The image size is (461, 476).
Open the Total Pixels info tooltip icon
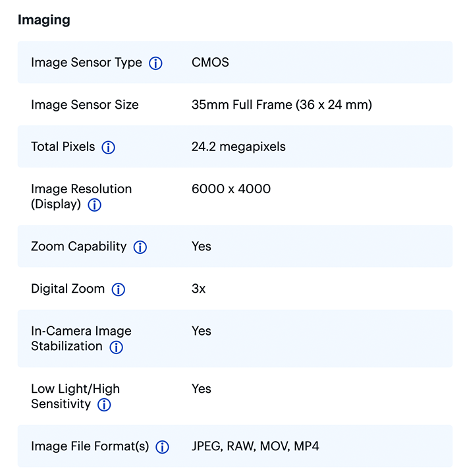(109, 148)
